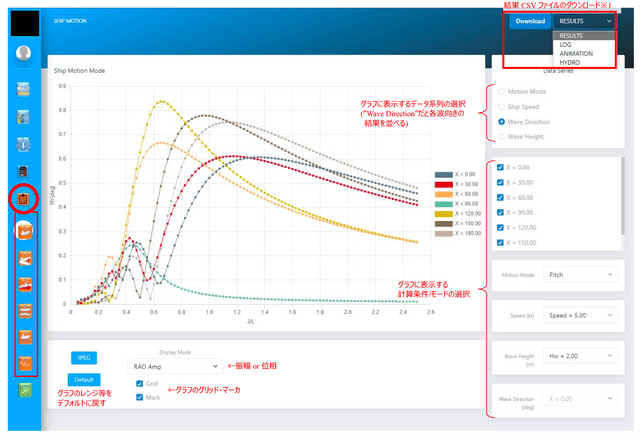Select the last orange graph-line icon
Screen dimensions: 640x434
(x=25, y=363)
